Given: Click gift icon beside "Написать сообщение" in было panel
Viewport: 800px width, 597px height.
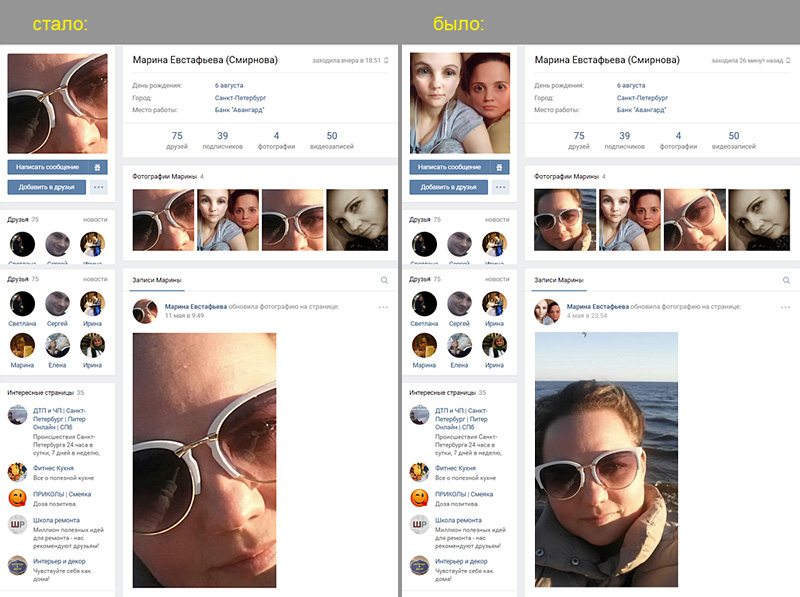Looking at the screenshot, I should point(499,167).
